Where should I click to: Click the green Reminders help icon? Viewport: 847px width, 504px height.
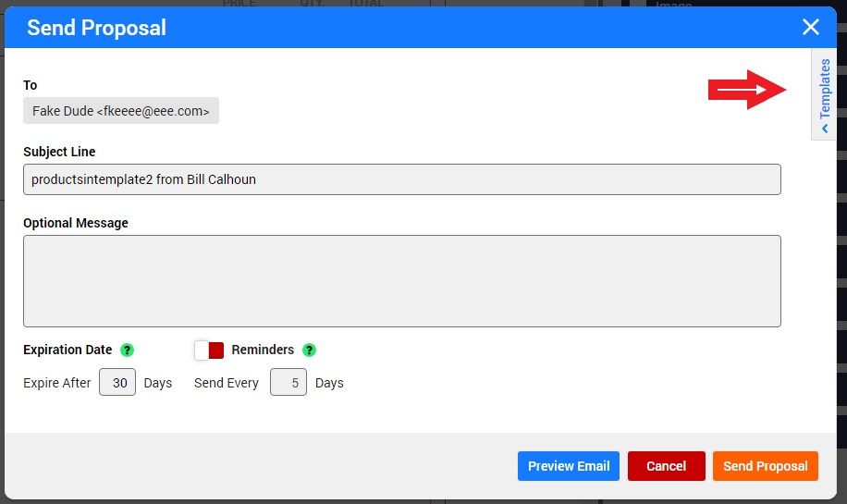[x=310, y=350]
